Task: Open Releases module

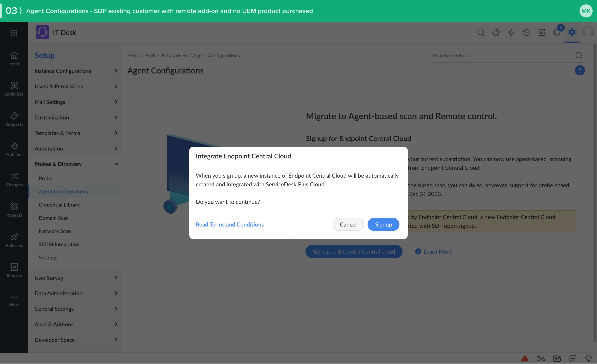Action: 14,240
